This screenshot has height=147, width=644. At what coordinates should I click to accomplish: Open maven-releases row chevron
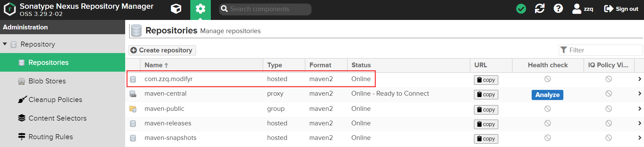[x=640, y=123]
